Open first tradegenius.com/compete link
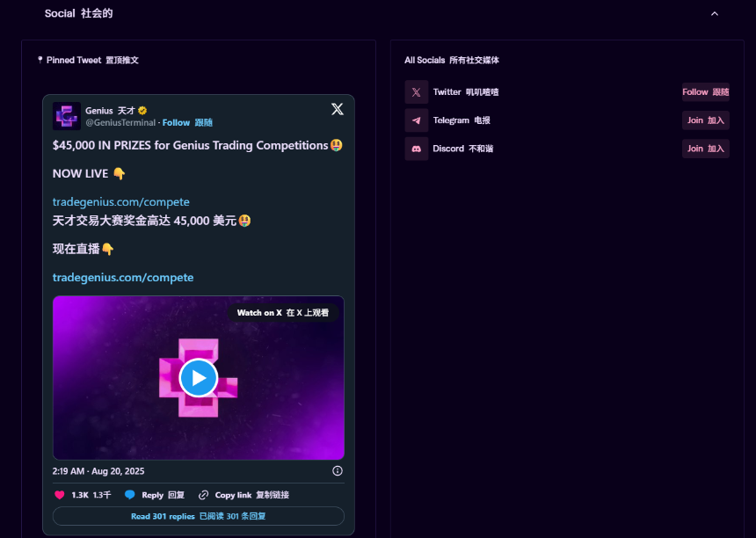 [x=121, y=202]
